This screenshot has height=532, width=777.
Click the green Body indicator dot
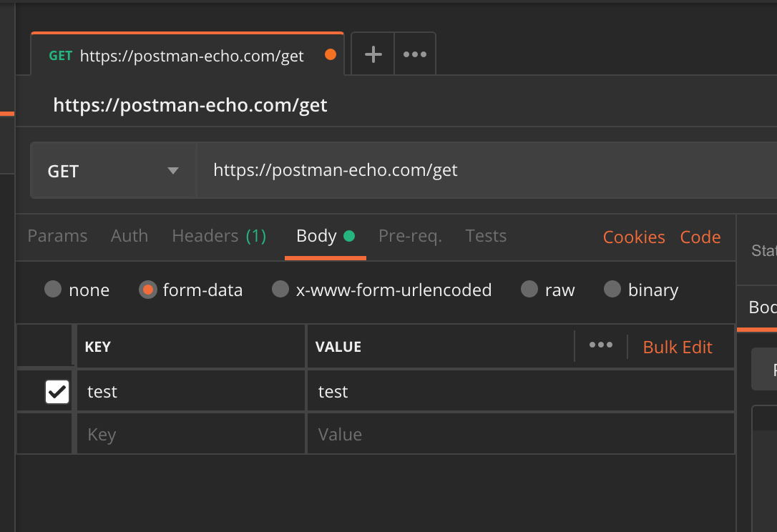click(x=351, y=235)
